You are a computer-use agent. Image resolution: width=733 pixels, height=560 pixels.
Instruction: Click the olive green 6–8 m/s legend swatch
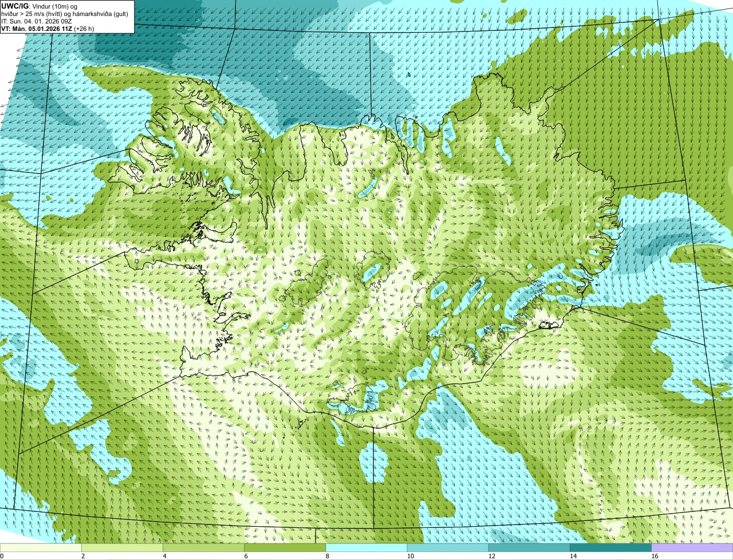285,547
